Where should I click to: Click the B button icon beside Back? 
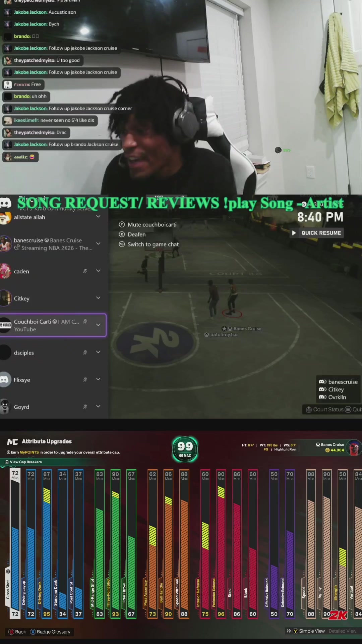[11, 632]
